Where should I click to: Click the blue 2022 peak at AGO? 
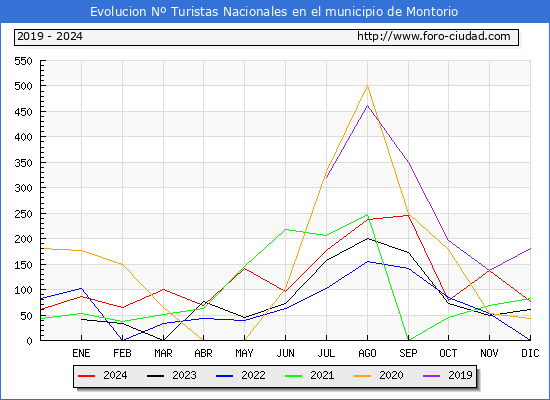coord(367,261)
